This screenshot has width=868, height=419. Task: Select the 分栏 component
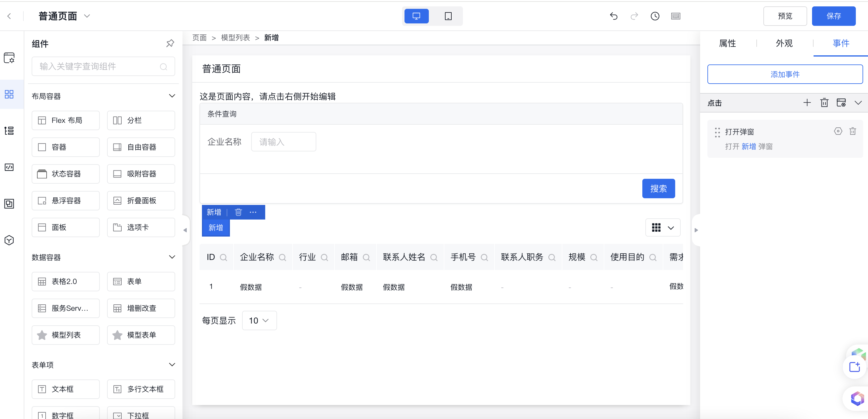point(141,120)
